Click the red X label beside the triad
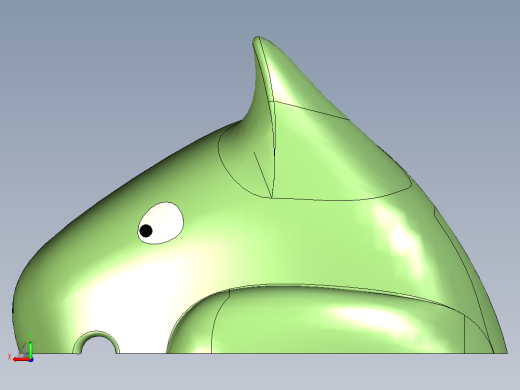 tap(9, 357)
